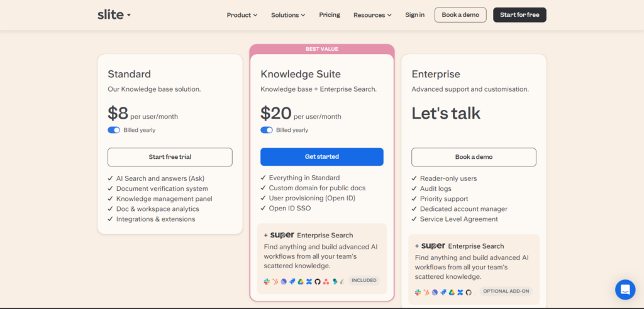Click Integrations & extensions feature

click(x=156, y=219)
